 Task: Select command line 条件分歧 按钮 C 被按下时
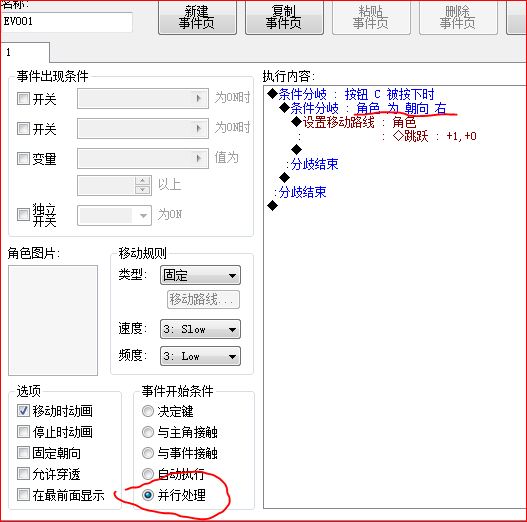click(x=351, y=94)
